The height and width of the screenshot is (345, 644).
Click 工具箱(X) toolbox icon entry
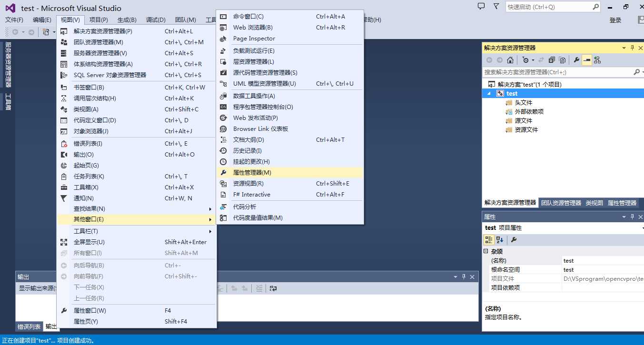136,187
